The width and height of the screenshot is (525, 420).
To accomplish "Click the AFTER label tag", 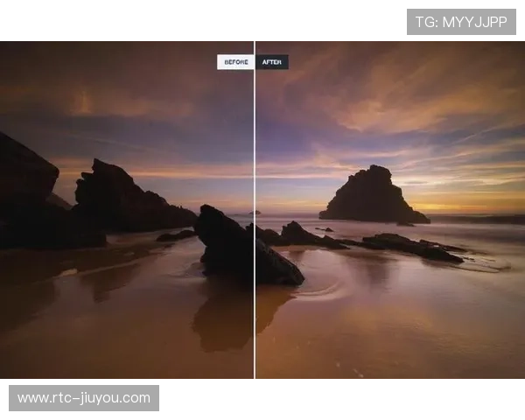I will (x=272, y=62).
